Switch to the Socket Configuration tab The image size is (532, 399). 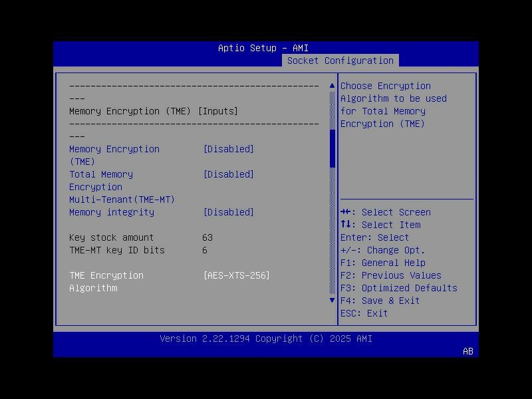(341, 61)
